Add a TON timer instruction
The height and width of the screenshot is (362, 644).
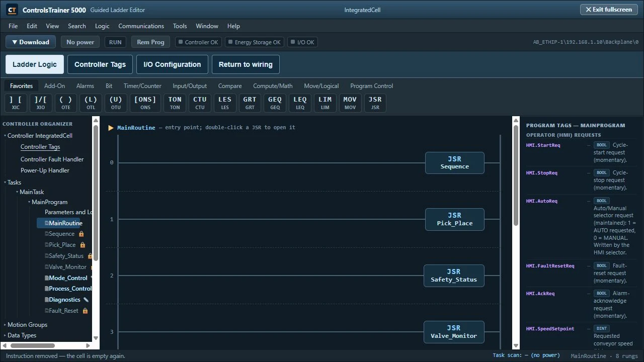pos(175,103)
